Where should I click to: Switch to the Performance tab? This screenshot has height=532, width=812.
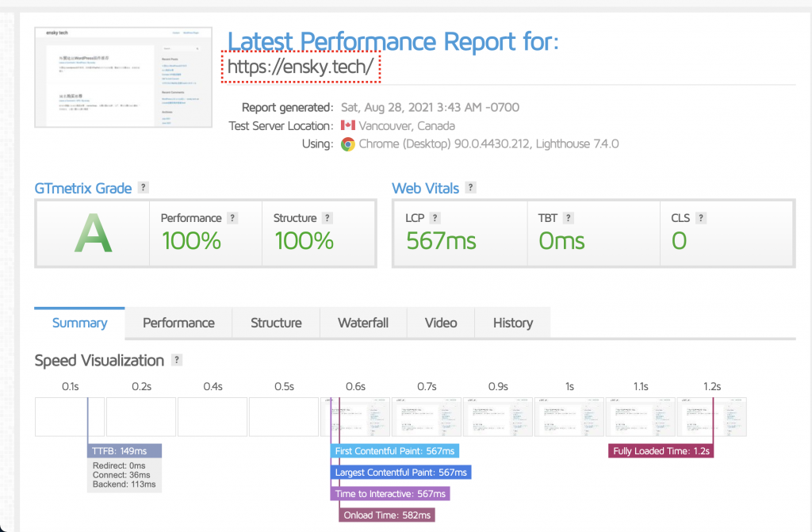click(x=178, y=323)
